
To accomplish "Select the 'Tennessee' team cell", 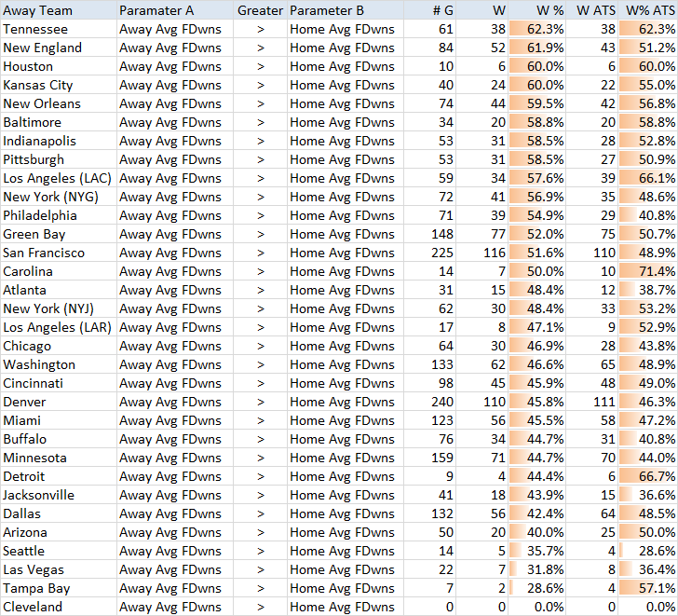I will tap(59, 29).
